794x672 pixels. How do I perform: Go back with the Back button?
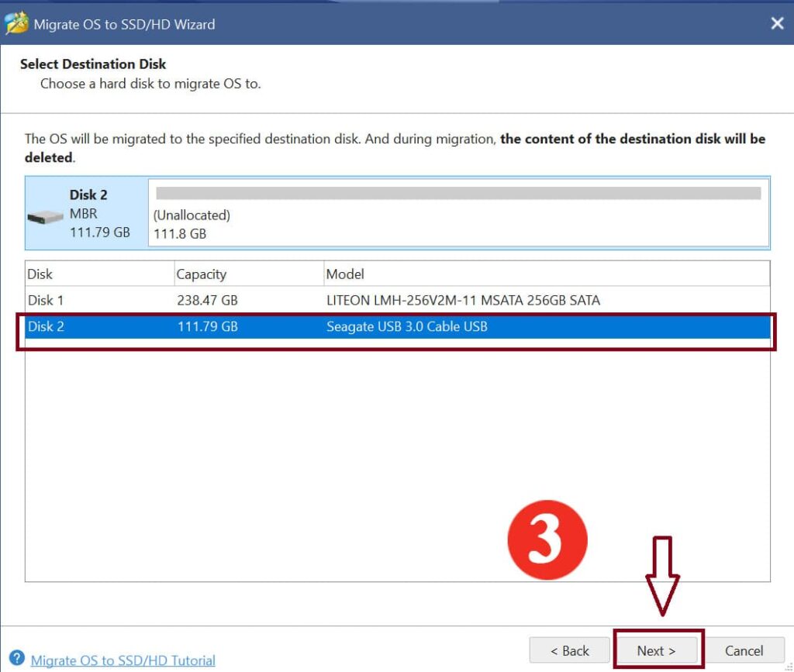click(569, 650)
